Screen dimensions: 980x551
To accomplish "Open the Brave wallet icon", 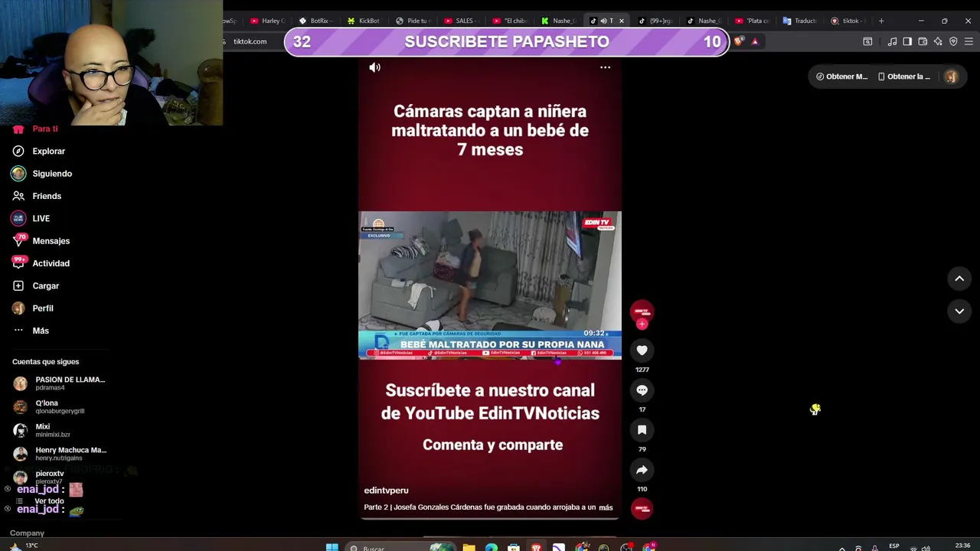I will [x=923, y=41].
